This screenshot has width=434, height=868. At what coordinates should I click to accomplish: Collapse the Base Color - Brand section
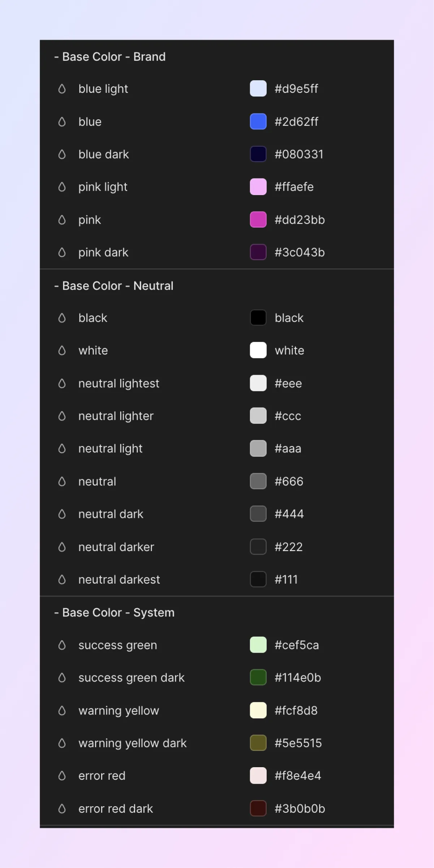[56, 57]
